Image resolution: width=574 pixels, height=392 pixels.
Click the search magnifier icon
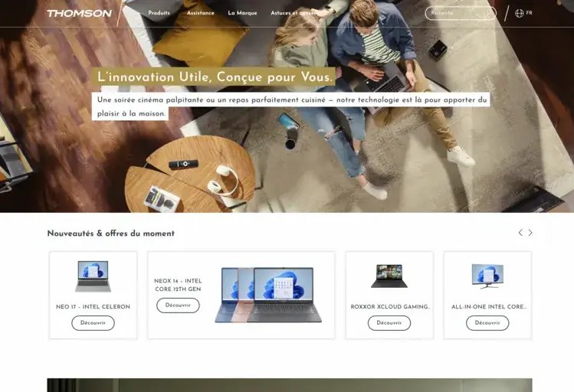[489, 13]
